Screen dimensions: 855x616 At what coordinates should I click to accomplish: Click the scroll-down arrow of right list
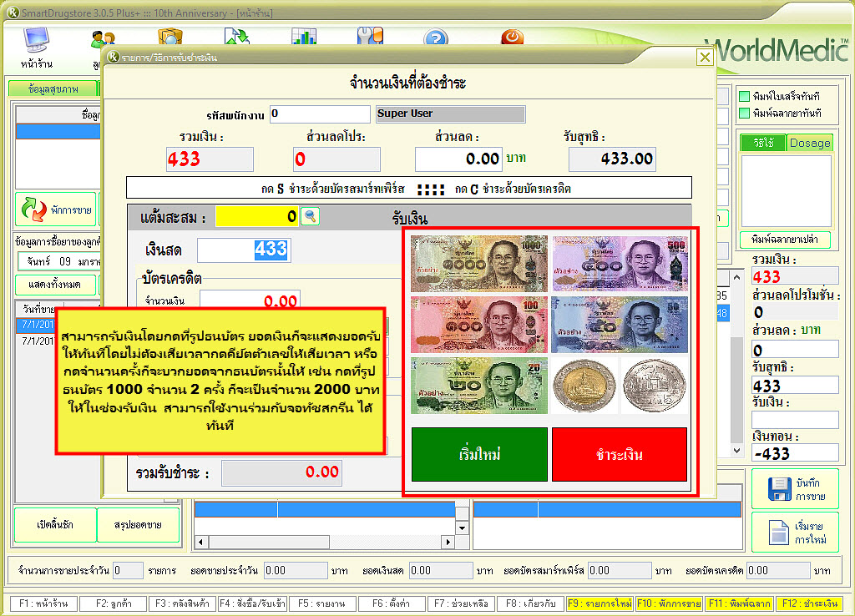[x=736, y=451]
